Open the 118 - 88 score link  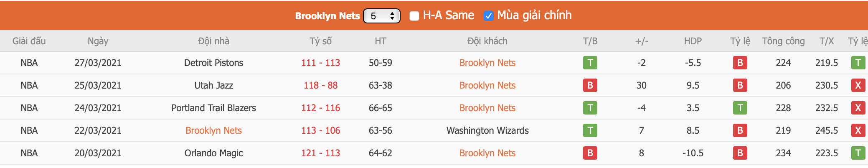[x=320, y=85]
